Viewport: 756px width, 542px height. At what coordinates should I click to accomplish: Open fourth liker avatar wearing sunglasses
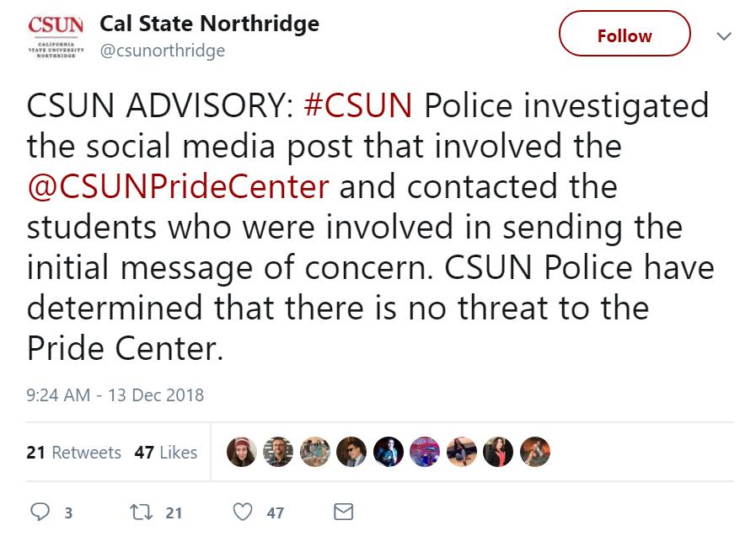(x=351, y=452)
